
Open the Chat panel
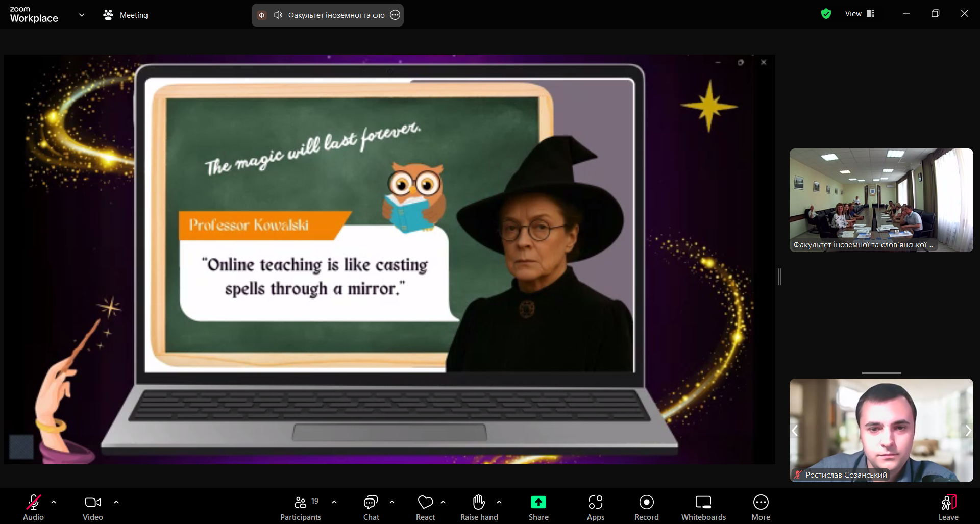371,507
